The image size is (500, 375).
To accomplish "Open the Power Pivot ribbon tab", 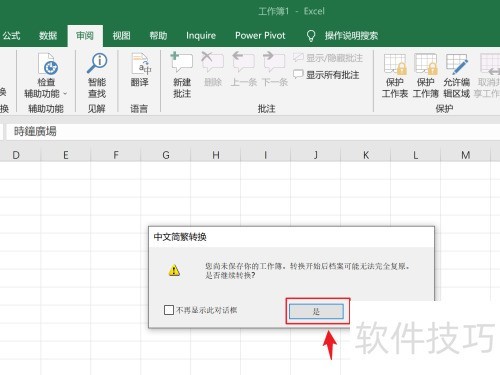I will [260, 36].
